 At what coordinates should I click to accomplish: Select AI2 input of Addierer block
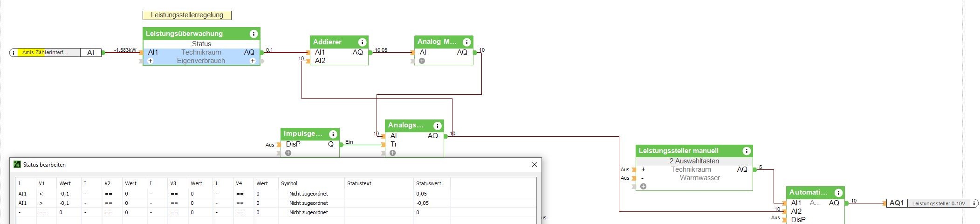320,61
